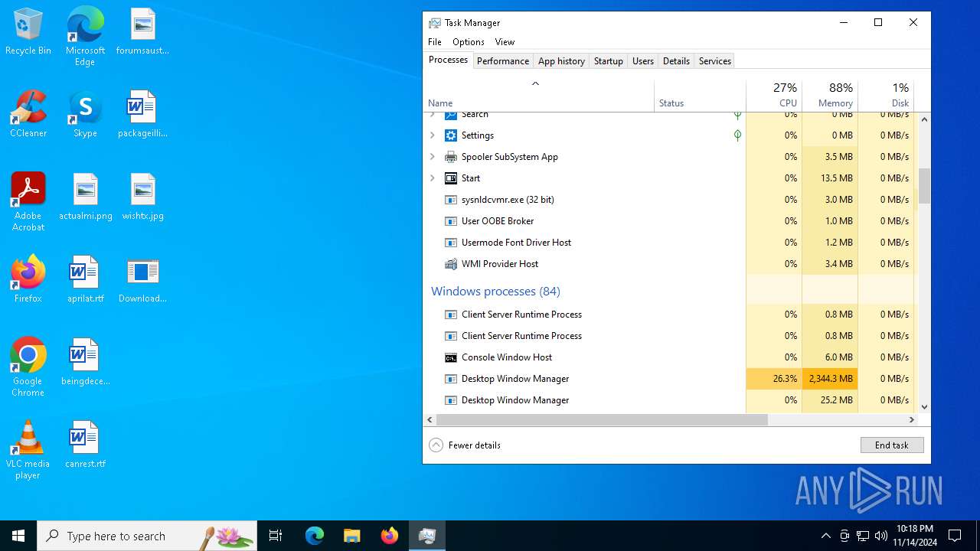Screen dimensions: 980x551
Task: Click the WMI Provider Host icon
Action: [451, 264]
